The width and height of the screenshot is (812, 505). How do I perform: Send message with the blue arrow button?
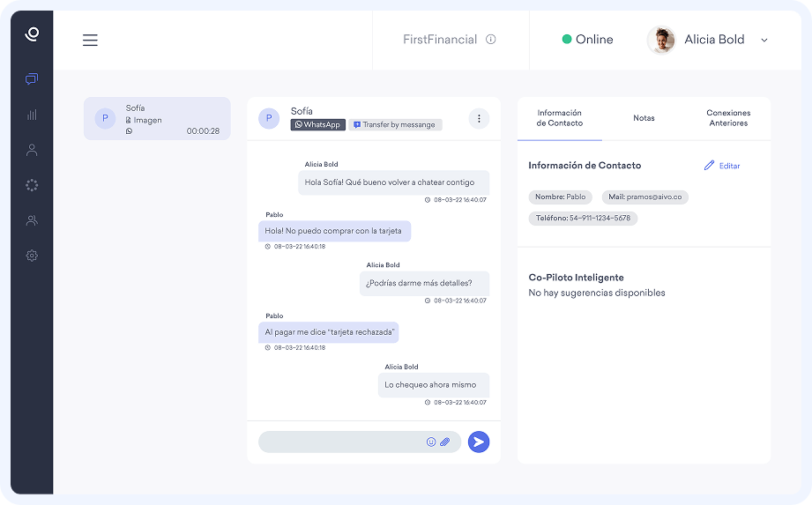point(479,442)
